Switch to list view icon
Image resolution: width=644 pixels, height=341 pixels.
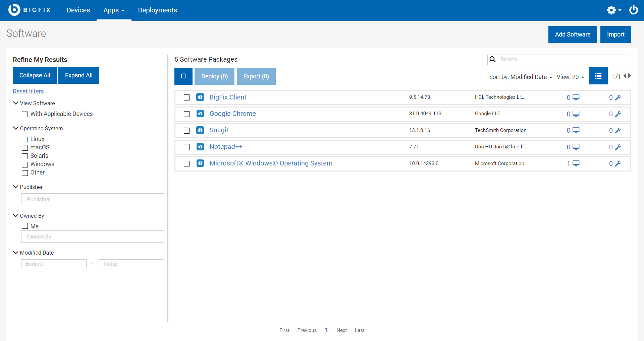pyautogui.click(x=598, y=76)
